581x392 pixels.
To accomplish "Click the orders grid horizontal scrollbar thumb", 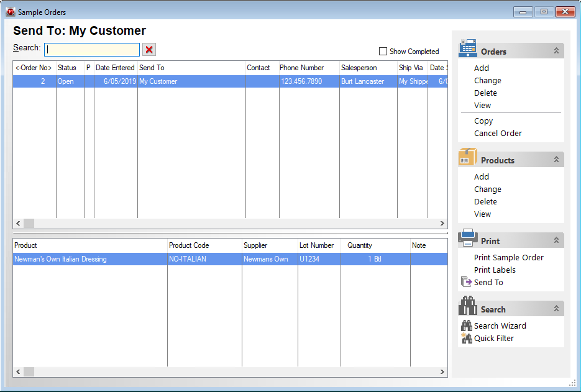I will click(x=29, y=224).
